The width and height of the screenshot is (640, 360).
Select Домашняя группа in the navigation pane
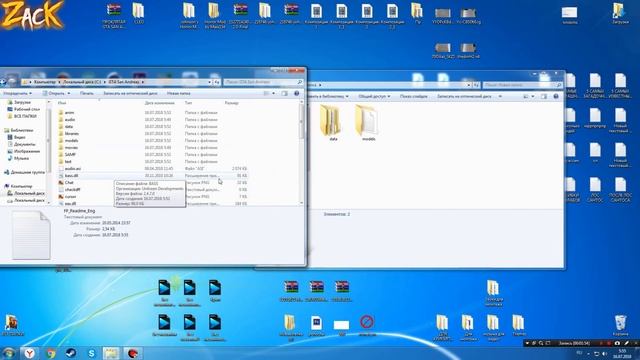coord(24,172)
